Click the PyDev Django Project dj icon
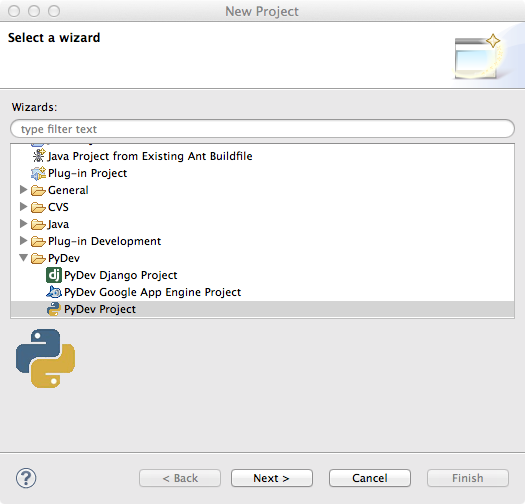 [x=54, y=275]
